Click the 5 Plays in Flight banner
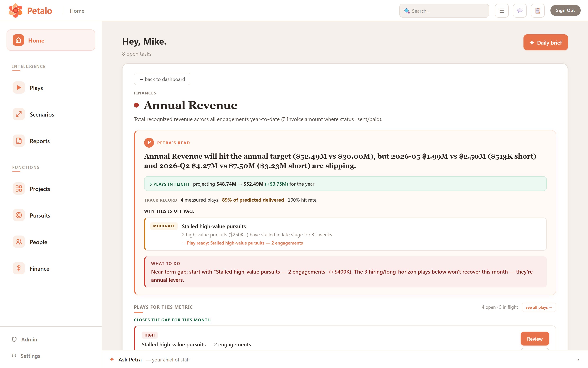Screen dimensions: 588x368 pyautogui.click(x=345, y=184)
